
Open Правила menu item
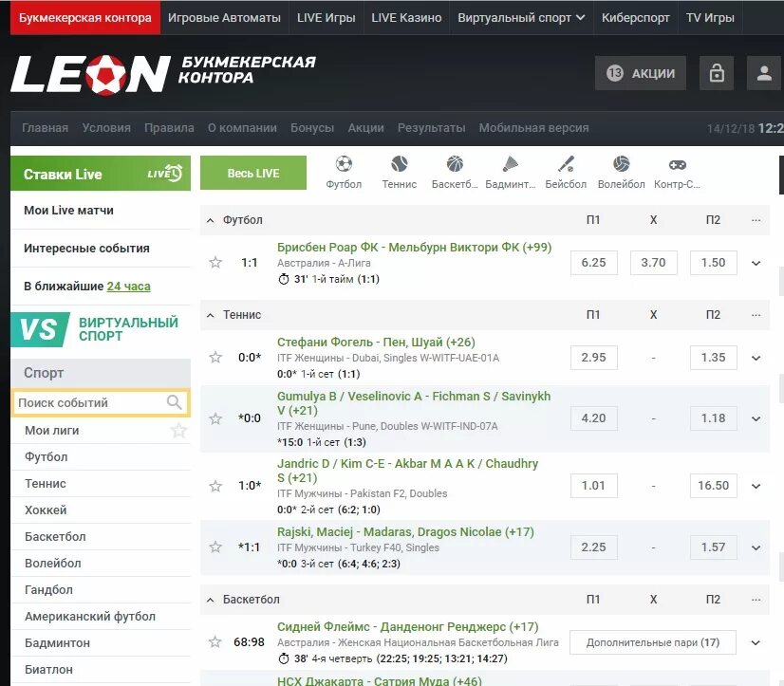click(x=169, y=128)
